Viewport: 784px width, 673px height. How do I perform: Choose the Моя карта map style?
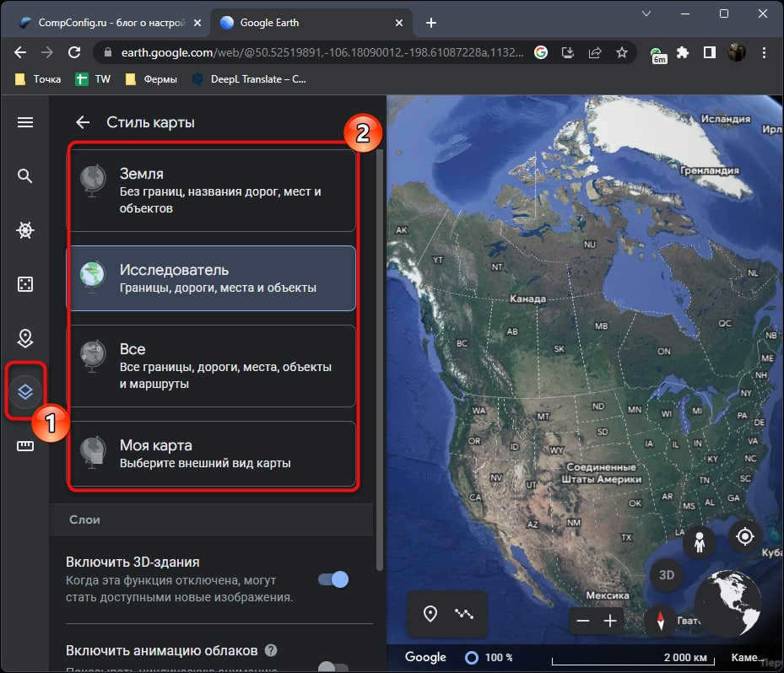212,454
